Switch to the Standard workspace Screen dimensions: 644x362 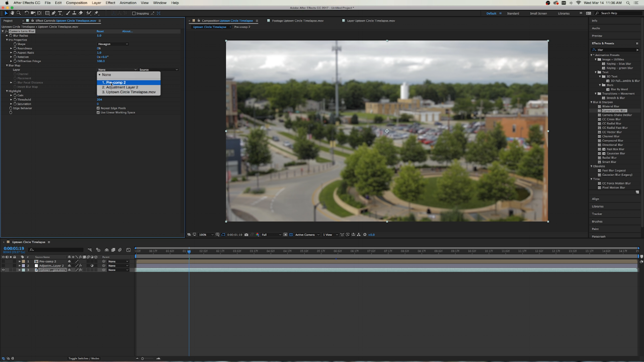513,14
